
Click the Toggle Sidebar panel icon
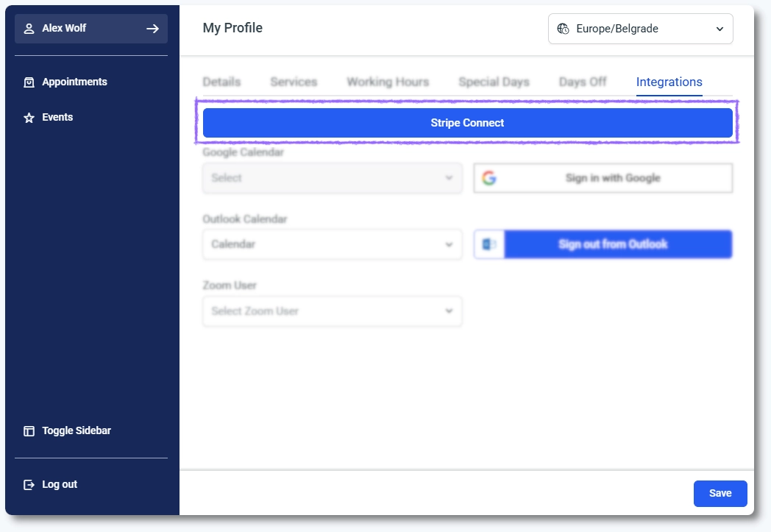point(28,430)
